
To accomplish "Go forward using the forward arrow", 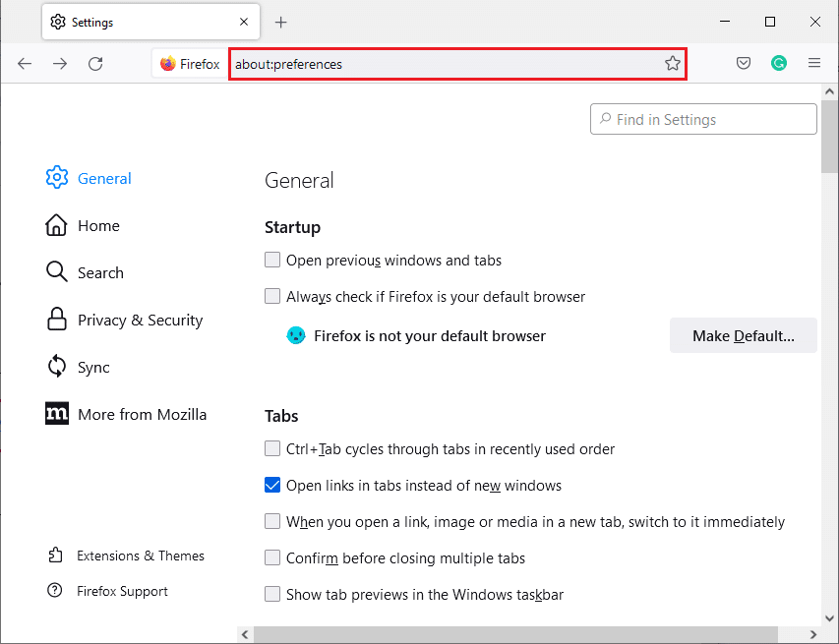I will [x=60, y=64].
